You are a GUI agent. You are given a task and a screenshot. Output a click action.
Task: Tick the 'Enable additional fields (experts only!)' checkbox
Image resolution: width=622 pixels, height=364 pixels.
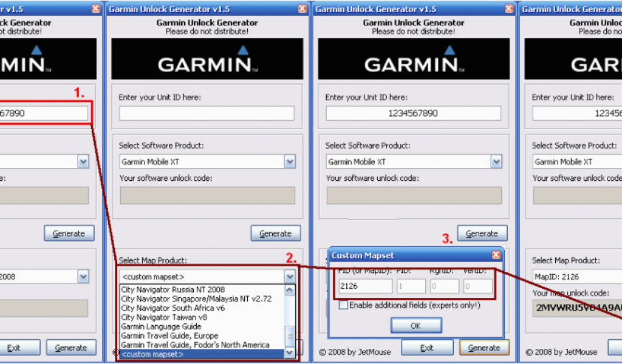[x=344, y=305]
